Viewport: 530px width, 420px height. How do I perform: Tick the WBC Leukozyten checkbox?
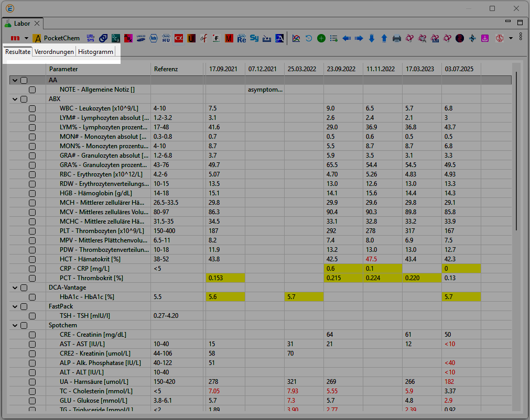click(33, 108)
